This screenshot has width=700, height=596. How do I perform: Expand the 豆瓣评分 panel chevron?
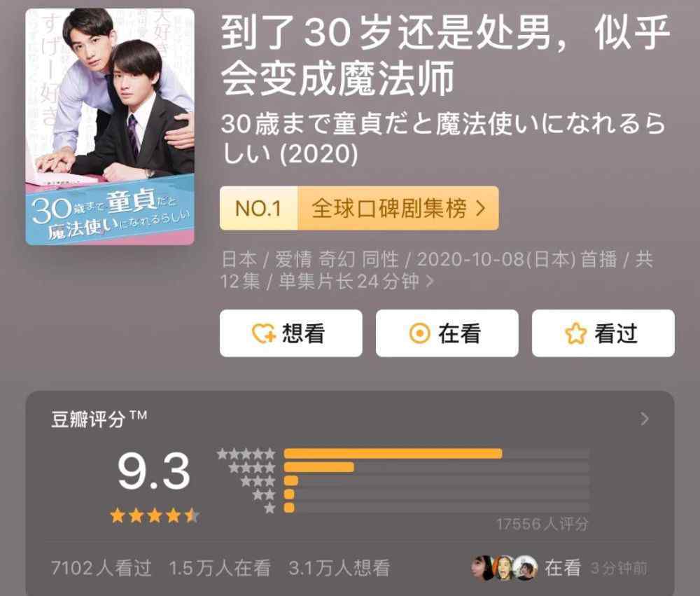[644, 419]
